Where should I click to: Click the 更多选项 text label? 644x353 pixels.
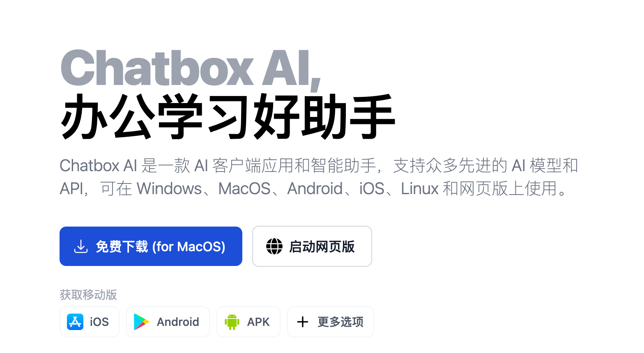point(340,322)
